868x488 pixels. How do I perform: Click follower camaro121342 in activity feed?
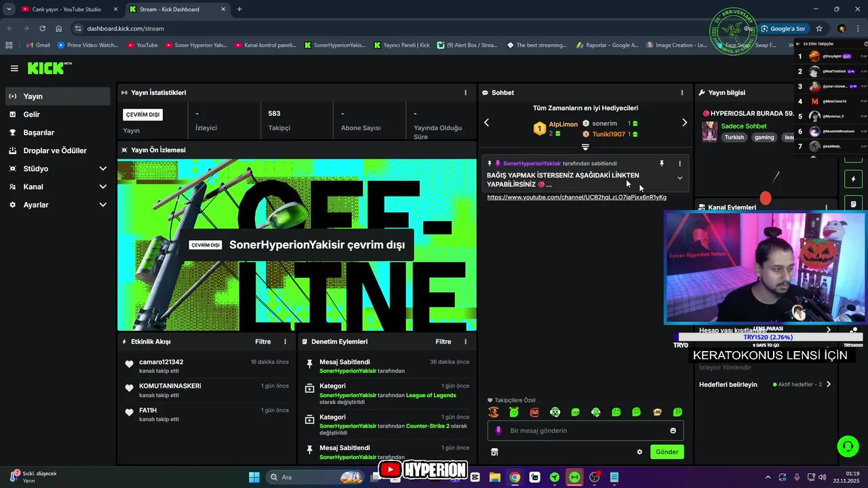(x=161, y=362)
